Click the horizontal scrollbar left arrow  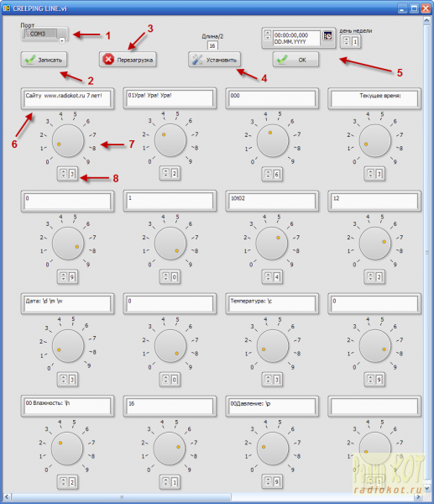click(7, 497)
